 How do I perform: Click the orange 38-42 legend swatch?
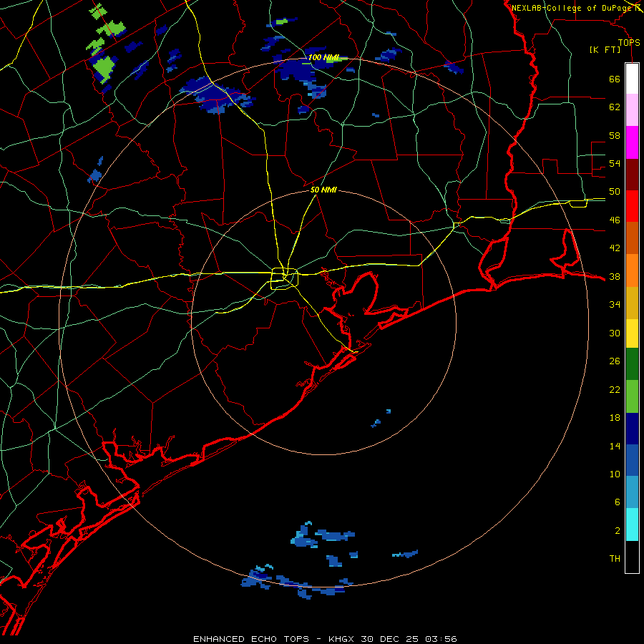tap(632, 270)
